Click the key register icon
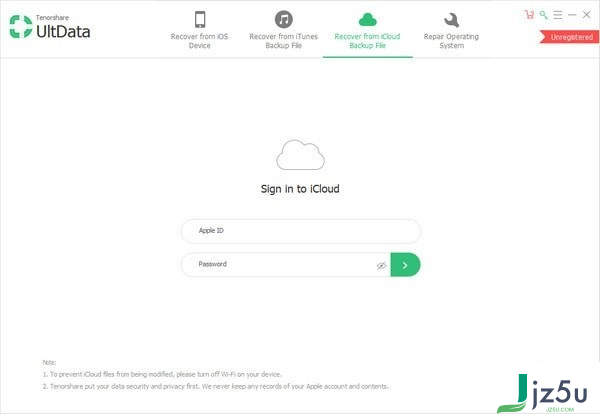Screen dimensions: 600x414 [543, 15]
